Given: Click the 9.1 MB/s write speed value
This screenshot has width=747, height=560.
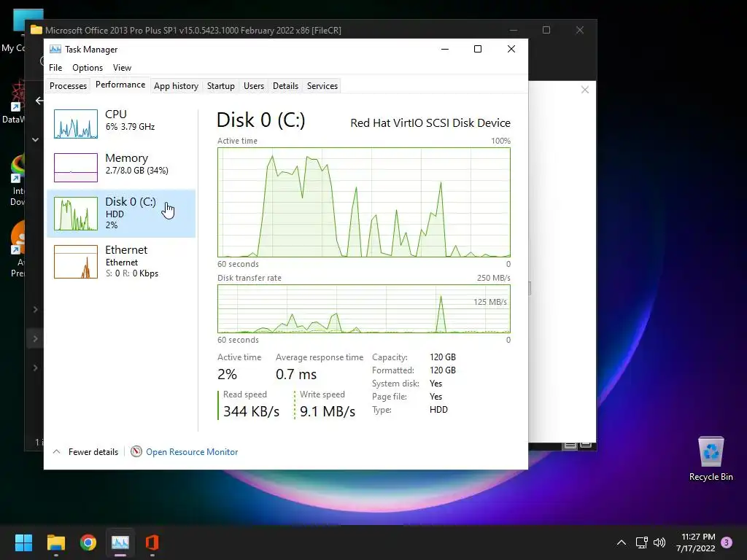Looking at the screenshot, I should point(328,411).
